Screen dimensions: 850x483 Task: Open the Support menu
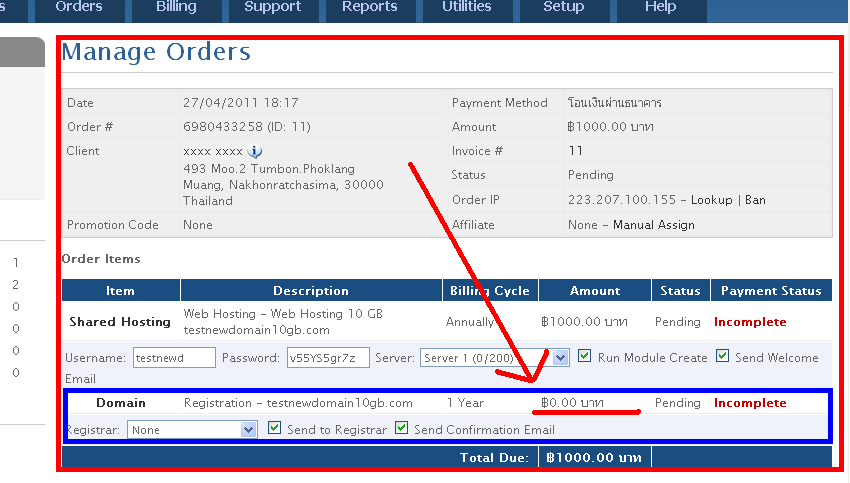[273, 8]
